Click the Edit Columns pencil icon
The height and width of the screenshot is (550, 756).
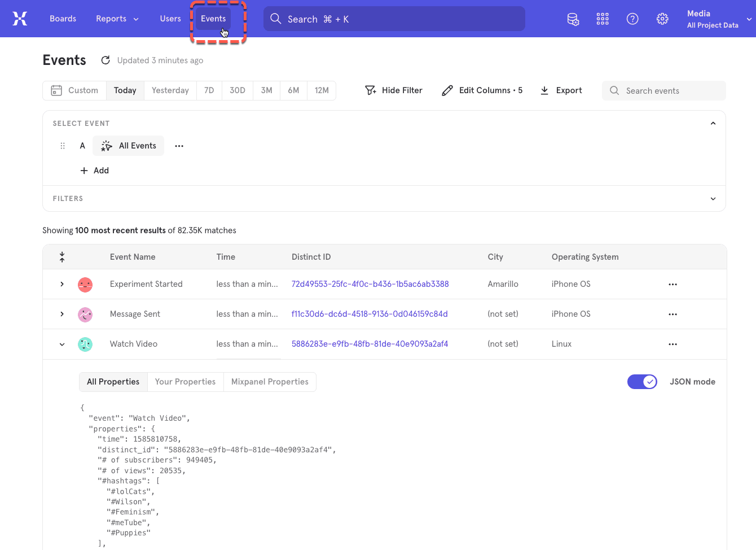click(447, 90)
